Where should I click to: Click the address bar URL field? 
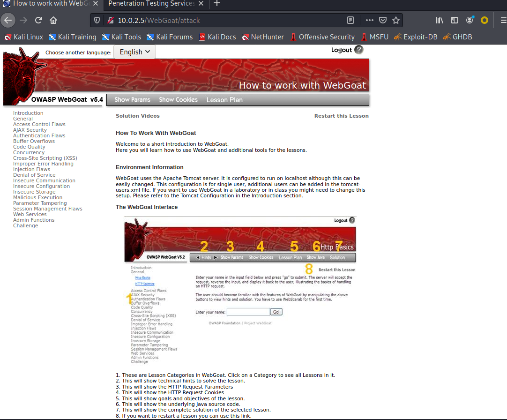pyautogui.click(x=226, y=20)
